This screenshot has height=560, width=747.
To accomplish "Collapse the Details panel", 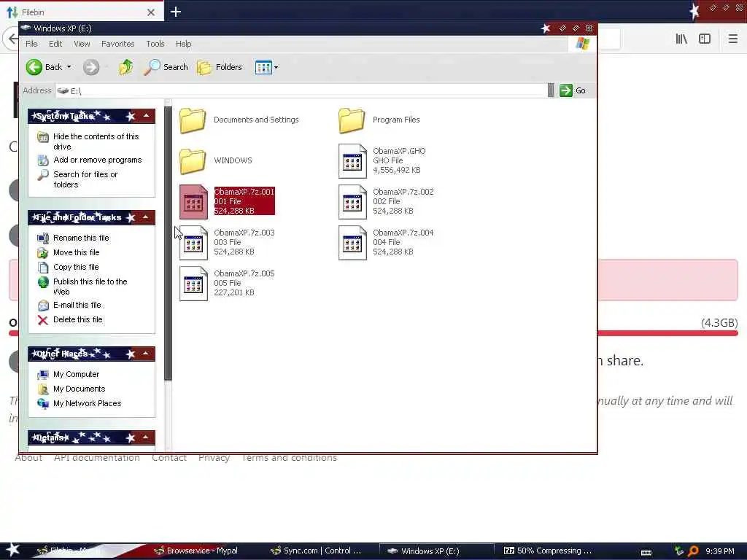I will (146, 437).
